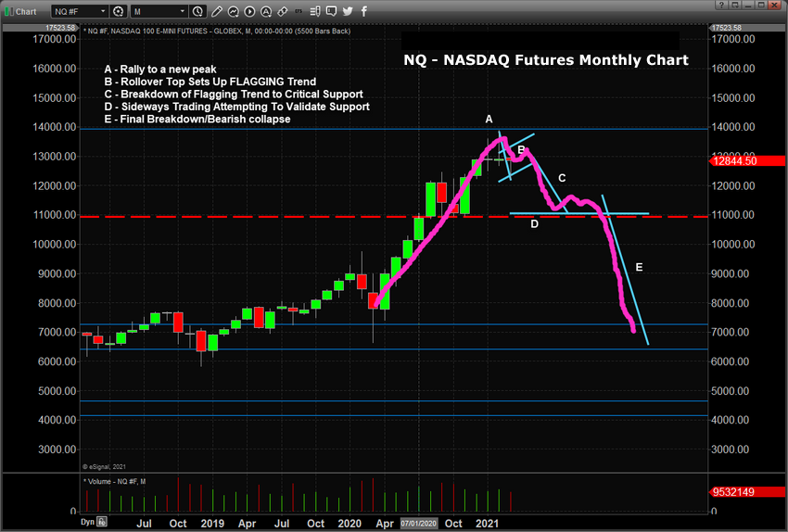Click the help question mark button
This screenshot has width=788, height=532.
coord(721,5)
